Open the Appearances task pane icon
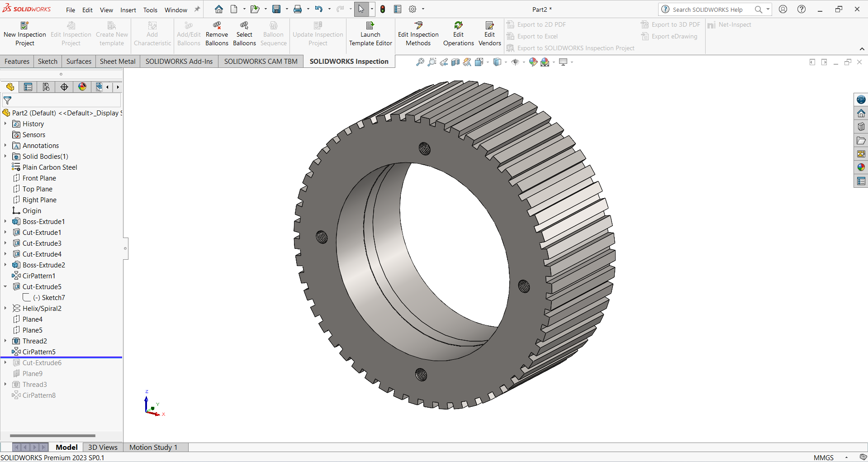The image size is (868, 462). (861, 167)
